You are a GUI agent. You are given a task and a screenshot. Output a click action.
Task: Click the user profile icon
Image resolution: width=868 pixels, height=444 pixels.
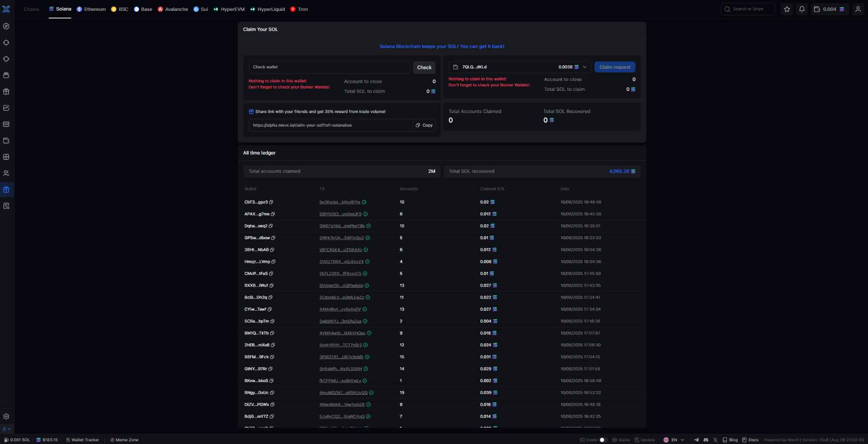858,9
